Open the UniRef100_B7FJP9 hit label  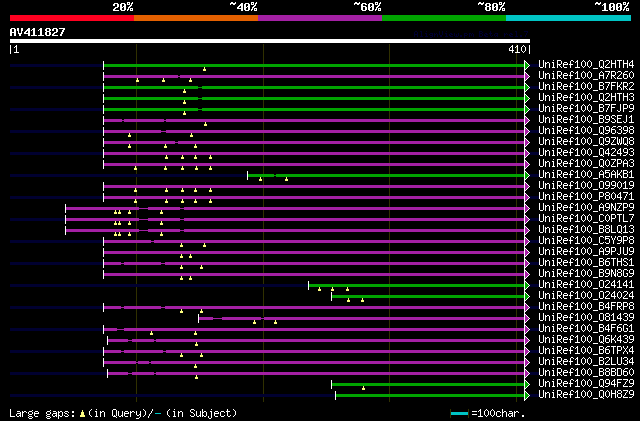click(586, 108)
